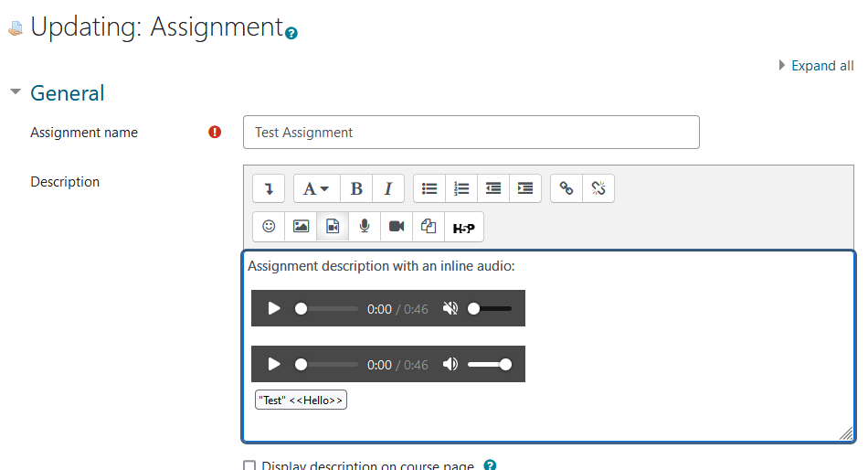Play the first audio player

point(274,309)
